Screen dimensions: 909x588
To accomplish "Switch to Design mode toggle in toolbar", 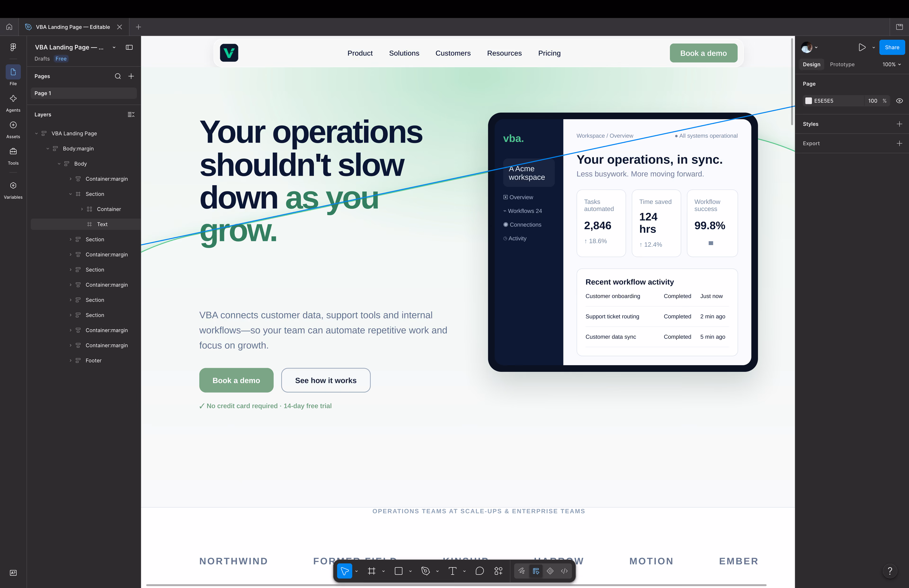I will [536, 571].
